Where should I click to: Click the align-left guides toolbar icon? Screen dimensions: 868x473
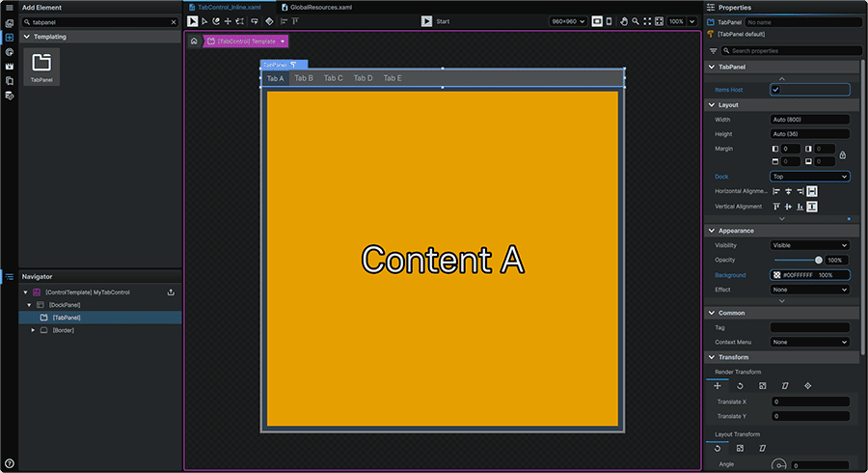coord(284,21)
